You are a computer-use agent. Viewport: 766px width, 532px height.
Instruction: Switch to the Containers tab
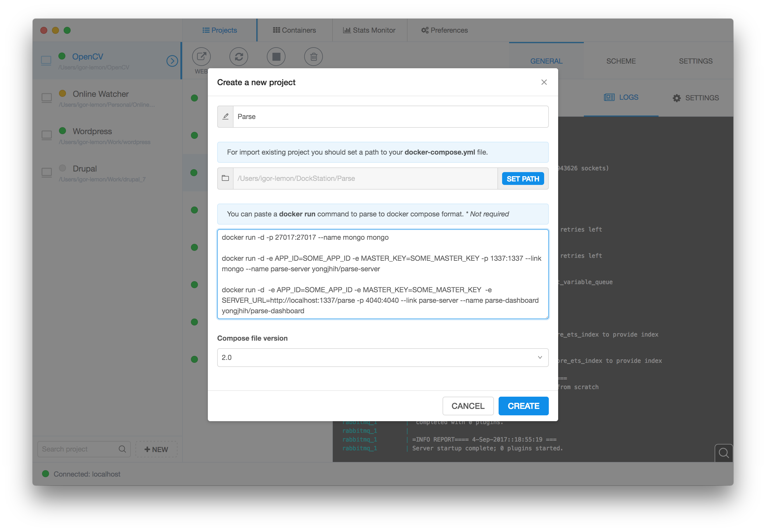pyautogui.click(x=294, y=30)
